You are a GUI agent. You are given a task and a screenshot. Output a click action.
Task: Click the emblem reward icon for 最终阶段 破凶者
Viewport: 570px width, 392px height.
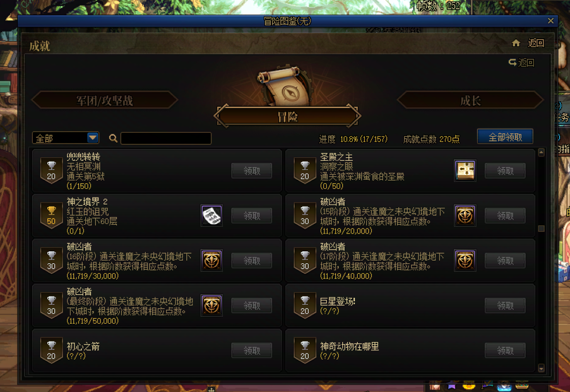pyautogui.click(x=211, y=306)
